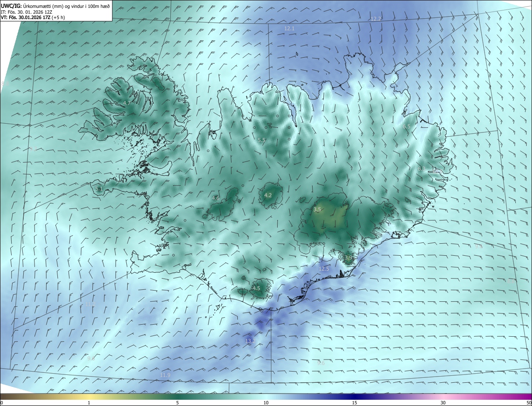532x406 pixels.
Task: Click the 1 tick on the color scale
Action: 89,403
